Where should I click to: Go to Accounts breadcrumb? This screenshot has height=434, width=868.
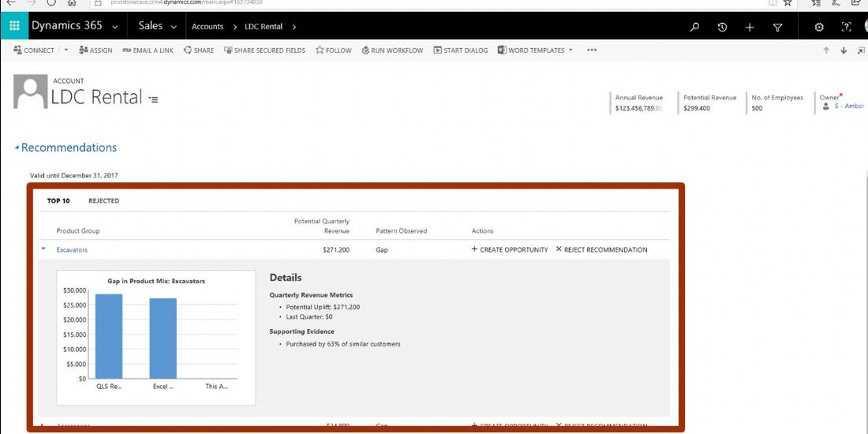[208, 27]
